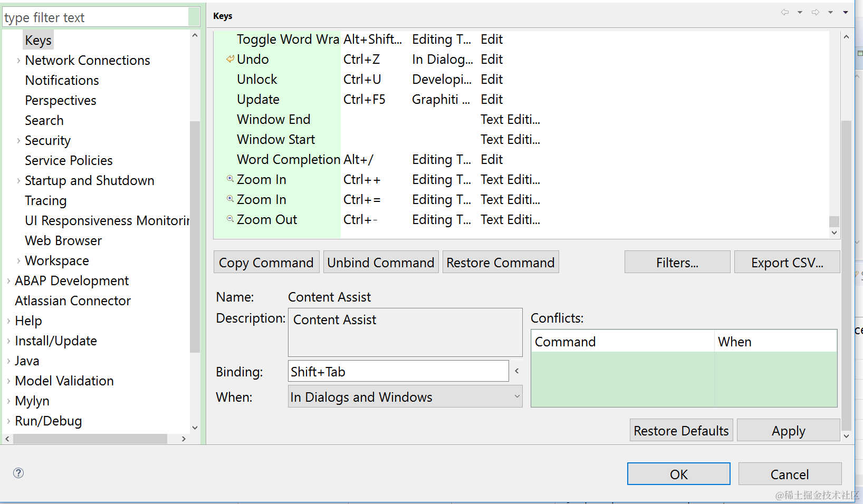The image size is (863, 504).
Task: Click Copy Command button
Action: point(266,262)
